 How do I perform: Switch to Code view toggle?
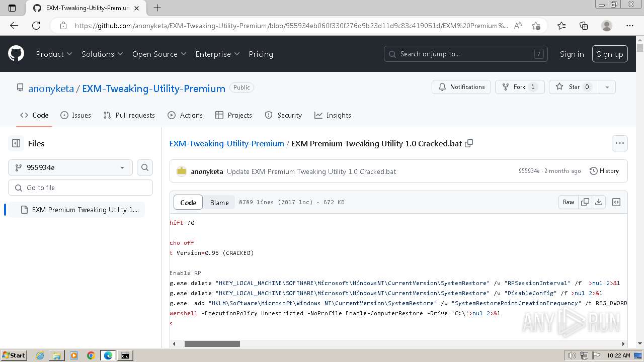coord(188,202)
